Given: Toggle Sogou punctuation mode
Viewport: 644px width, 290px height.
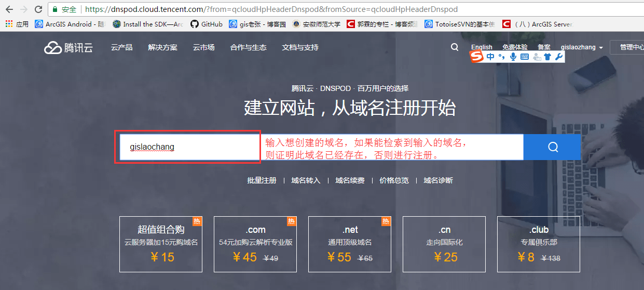Looking at the screenshot, I should 501,57.
